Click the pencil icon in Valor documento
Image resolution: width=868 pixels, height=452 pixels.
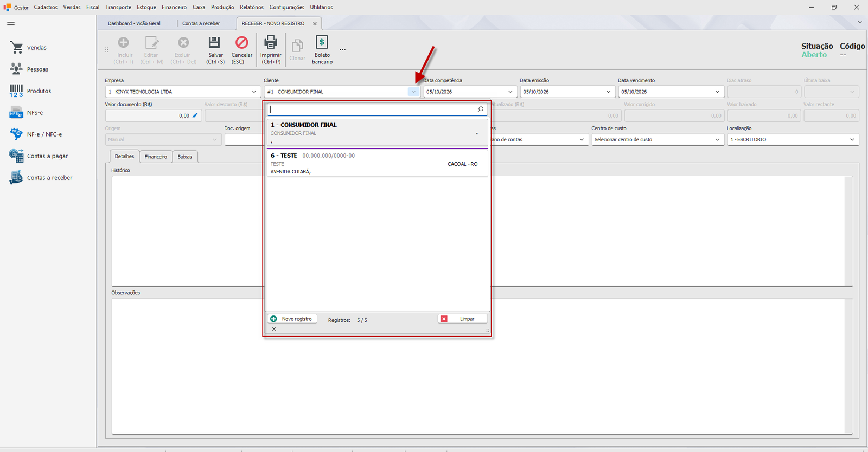click(195, 115)
